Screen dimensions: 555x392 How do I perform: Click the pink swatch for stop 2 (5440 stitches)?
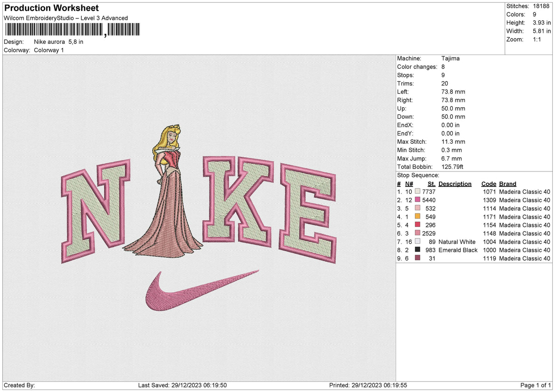tap(418, 200)
